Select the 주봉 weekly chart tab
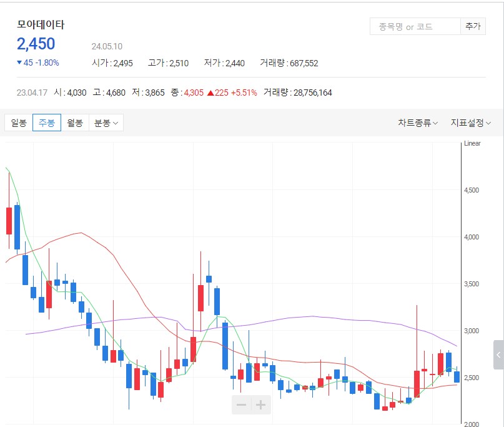Viewport: 504px width, 427px height. pyautogui.click(x=47, y=123)
